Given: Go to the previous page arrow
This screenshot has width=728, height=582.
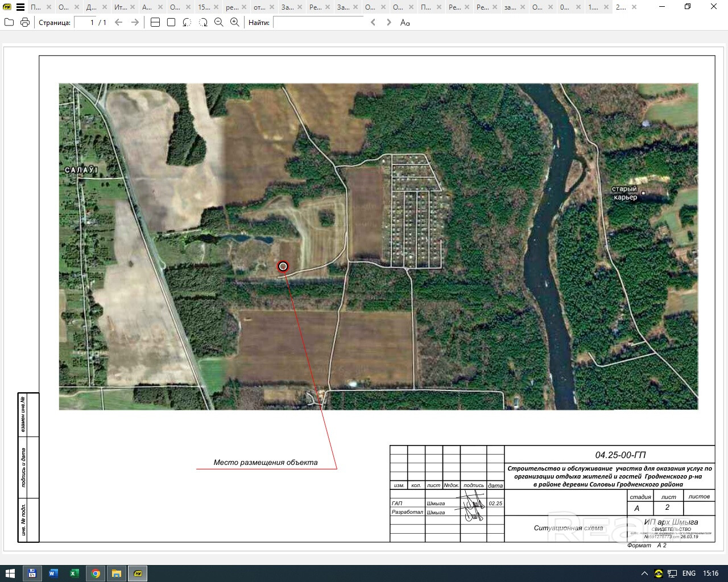Looking at the screenshot, I should click(x=118, y=22).
